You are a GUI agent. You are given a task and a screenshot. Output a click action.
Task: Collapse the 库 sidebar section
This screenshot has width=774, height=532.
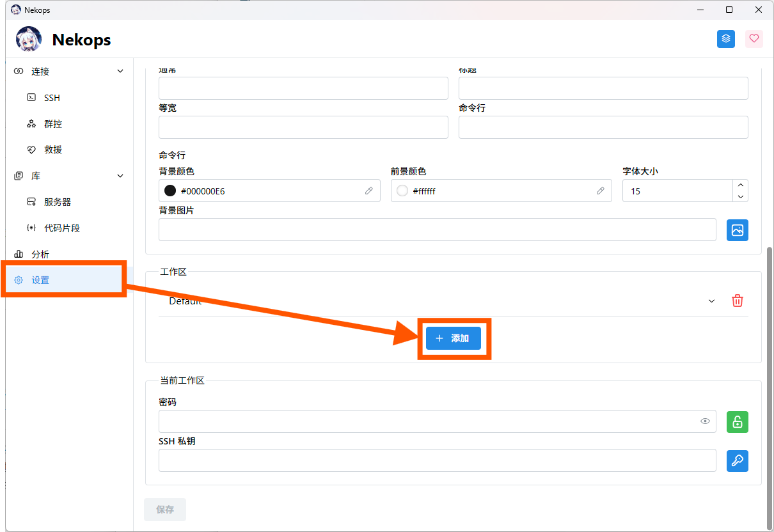click(x=120, y=176)
